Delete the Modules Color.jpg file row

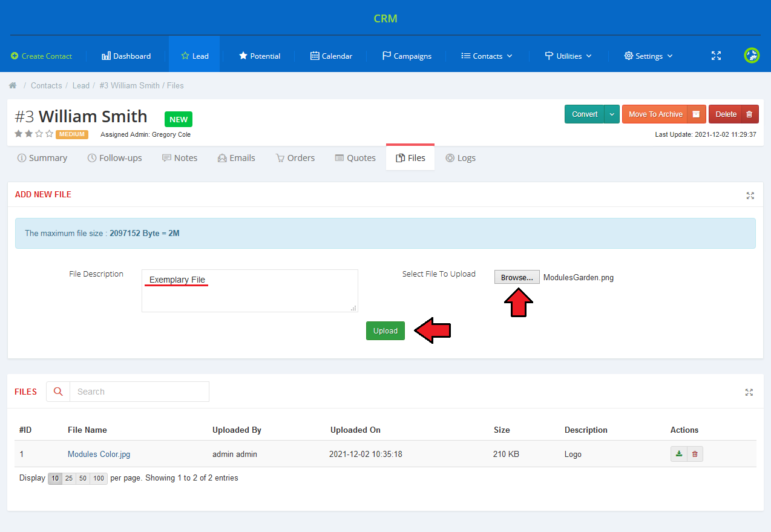point(695,454)
